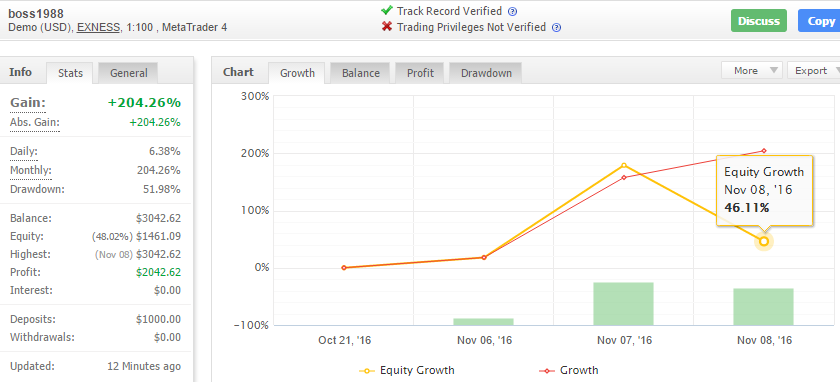
Task: Click the green Track Record Verified checkmark
Action: (x=387, y=10)
